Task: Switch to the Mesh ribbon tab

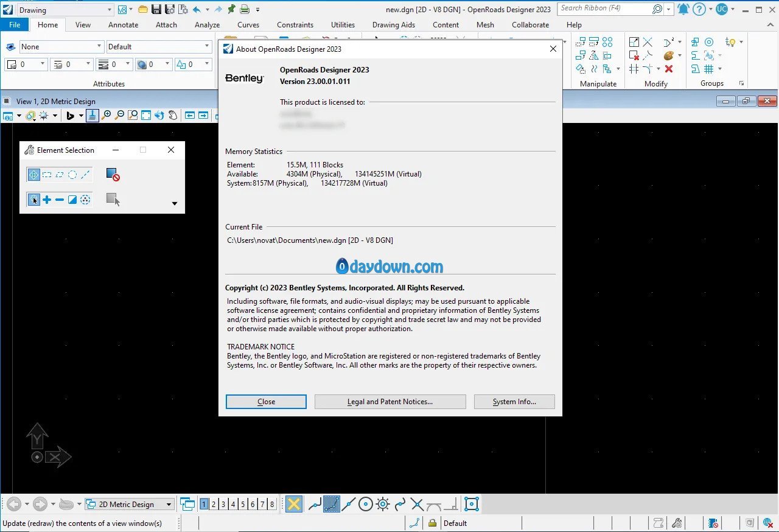Action: click(485, 25)
